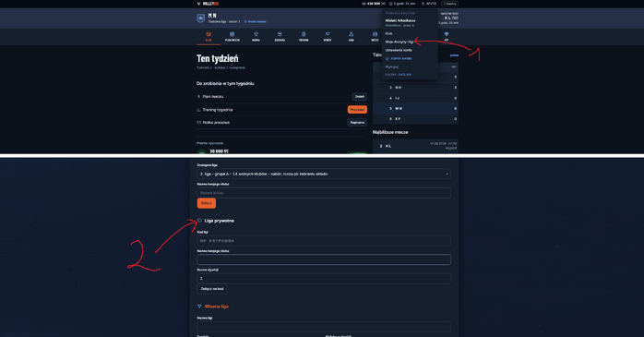The height and width of the screenshot is (337, 644).
Task: Click the 'Dołącz na kod' button
Action: point(212,289)
